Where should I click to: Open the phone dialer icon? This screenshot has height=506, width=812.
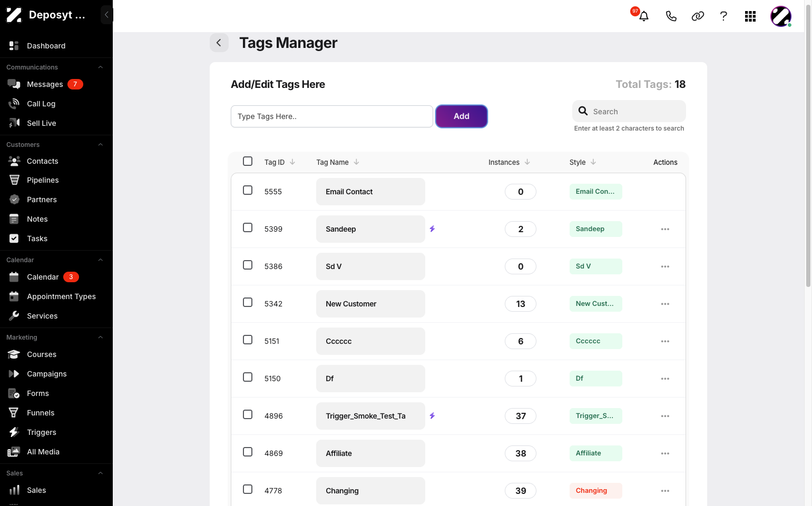tap(671, 16)
